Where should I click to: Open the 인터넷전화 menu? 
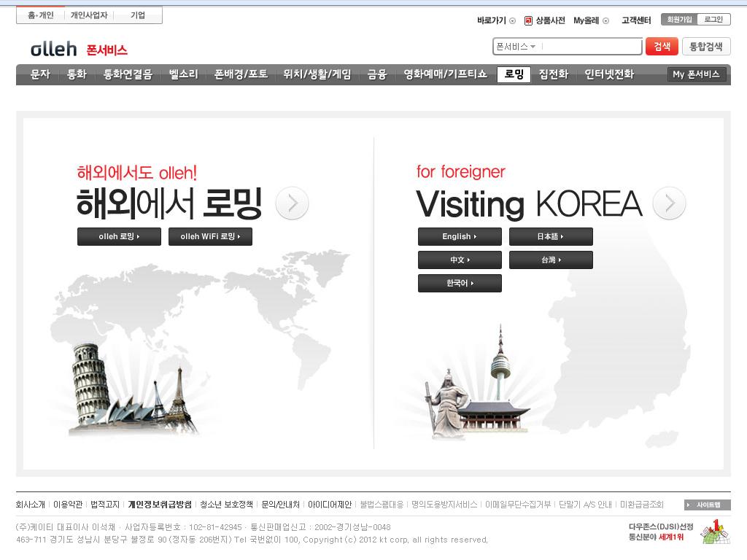click(609, 74)
